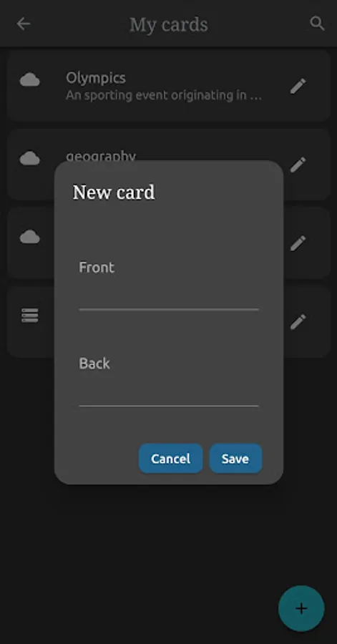The image size is (337, 644).
Task: Click the third deck's cloud icon
Action: coord(29,237)
